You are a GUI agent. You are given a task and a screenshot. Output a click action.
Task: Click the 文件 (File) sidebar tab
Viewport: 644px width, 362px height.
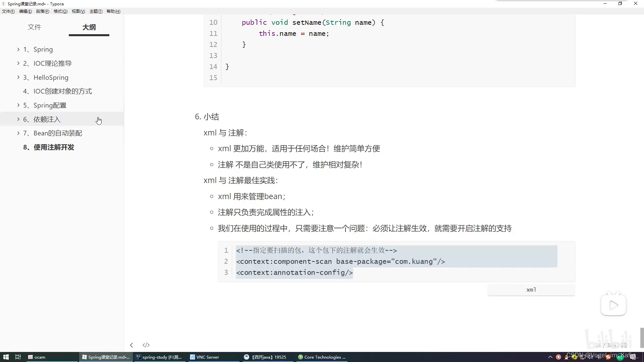coord(34,27)
